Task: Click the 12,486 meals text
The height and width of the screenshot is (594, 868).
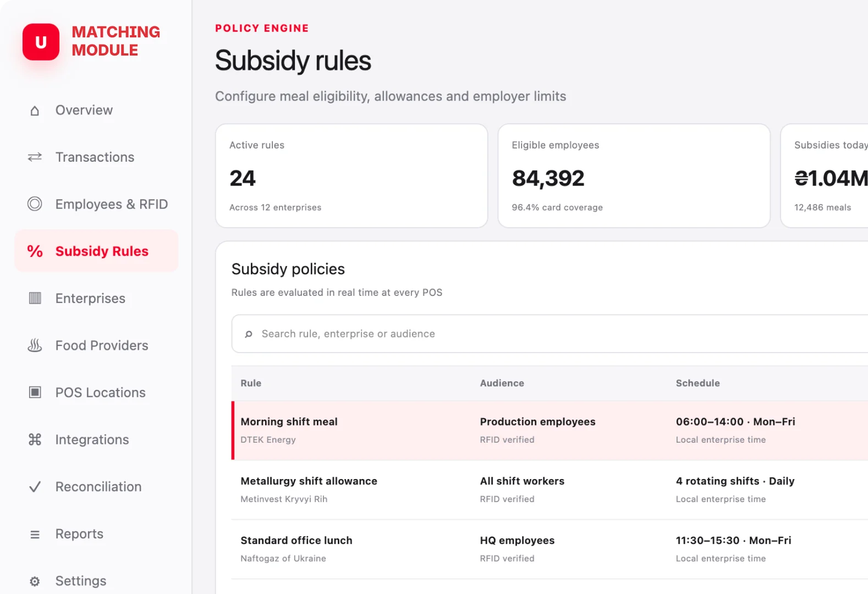Action: click(x=822, y=207)
